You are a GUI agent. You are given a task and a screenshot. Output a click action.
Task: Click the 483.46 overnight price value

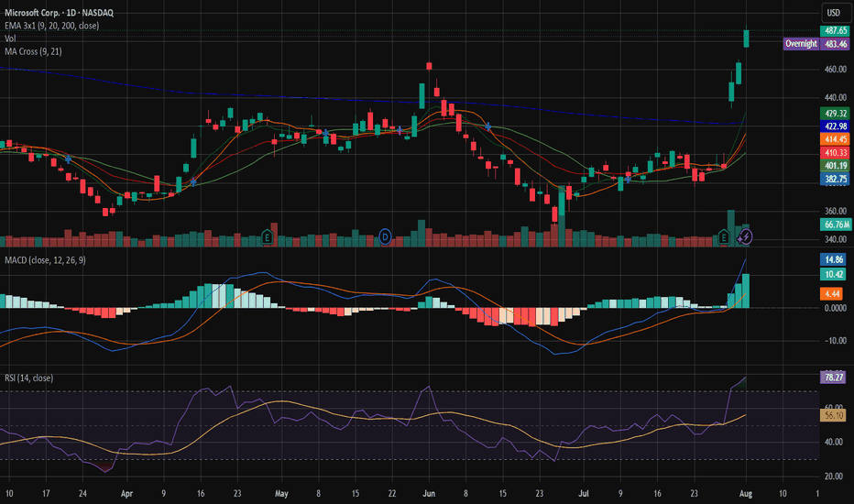point(836,44)
